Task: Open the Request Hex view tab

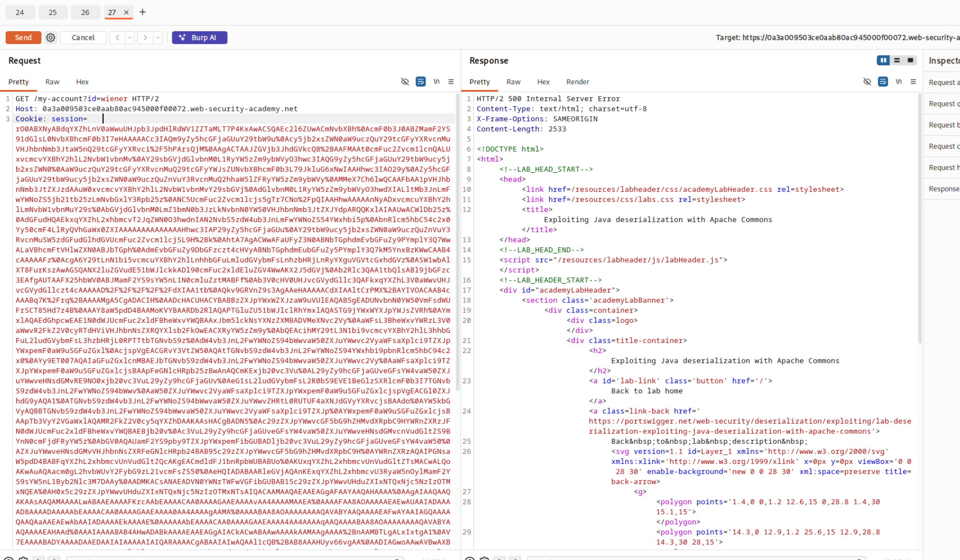Action: pos(82,82)
